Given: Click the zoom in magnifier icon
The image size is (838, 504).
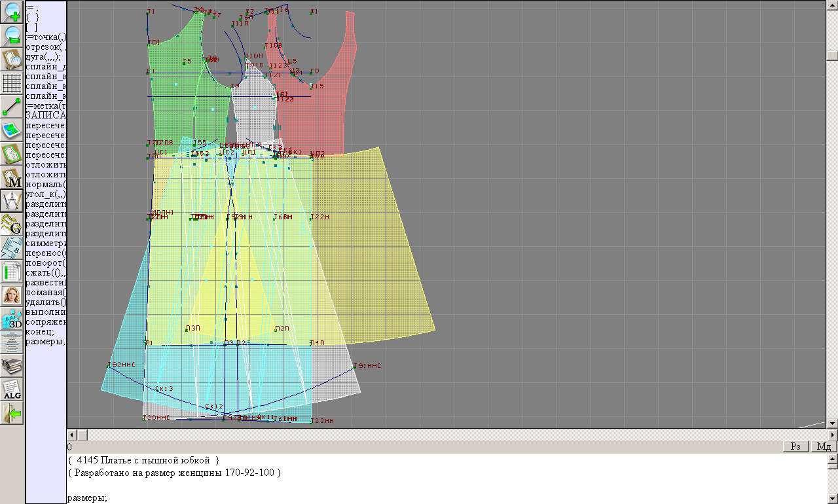Looking at the screenshot, I should [x=12, y=12].
